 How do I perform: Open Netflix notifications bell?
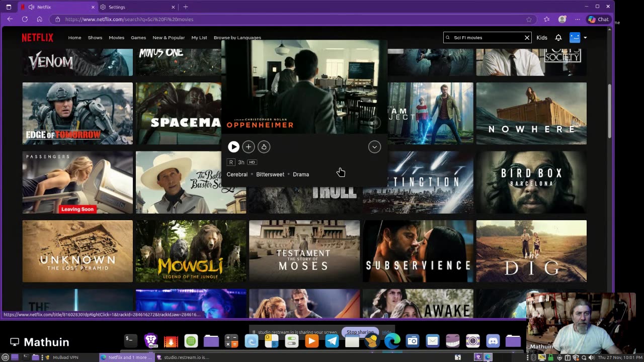point(558,38)
